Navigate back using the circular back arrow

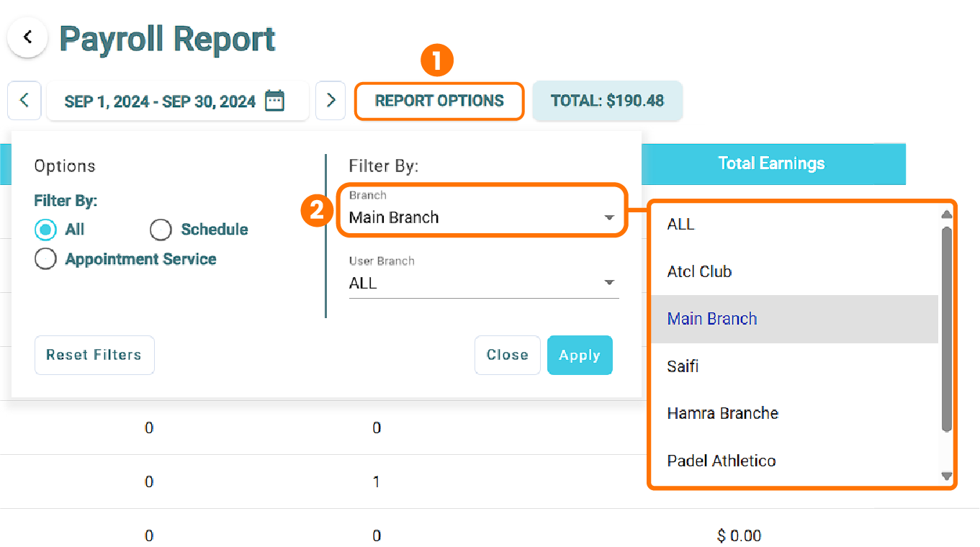27,37
